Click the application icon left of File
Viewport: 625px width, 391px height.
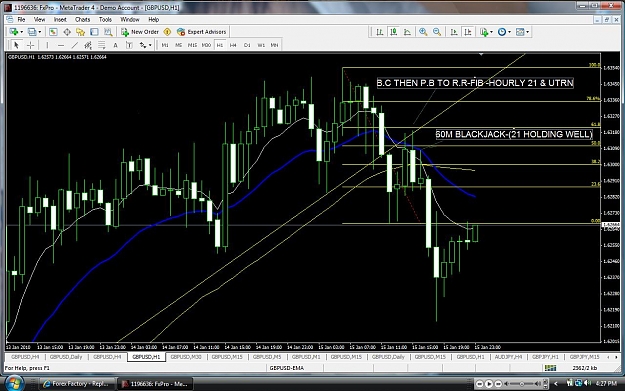(10, 20)
